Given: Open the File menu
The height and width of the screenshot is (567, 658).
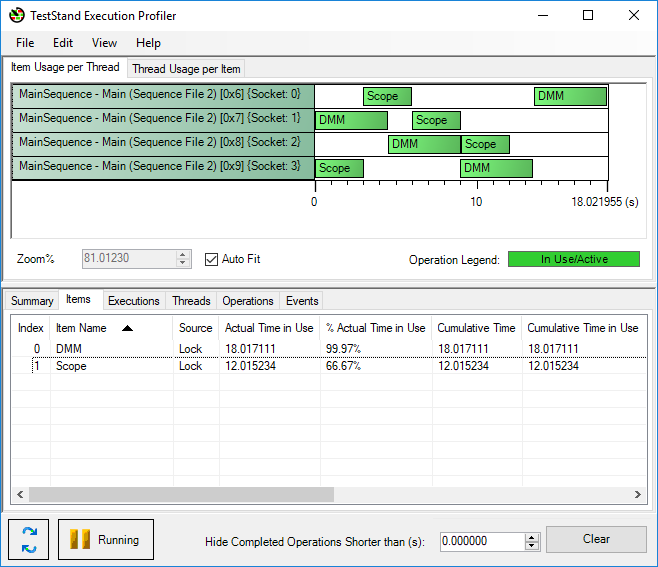Looking at the screenshot, I should point(25,43).
